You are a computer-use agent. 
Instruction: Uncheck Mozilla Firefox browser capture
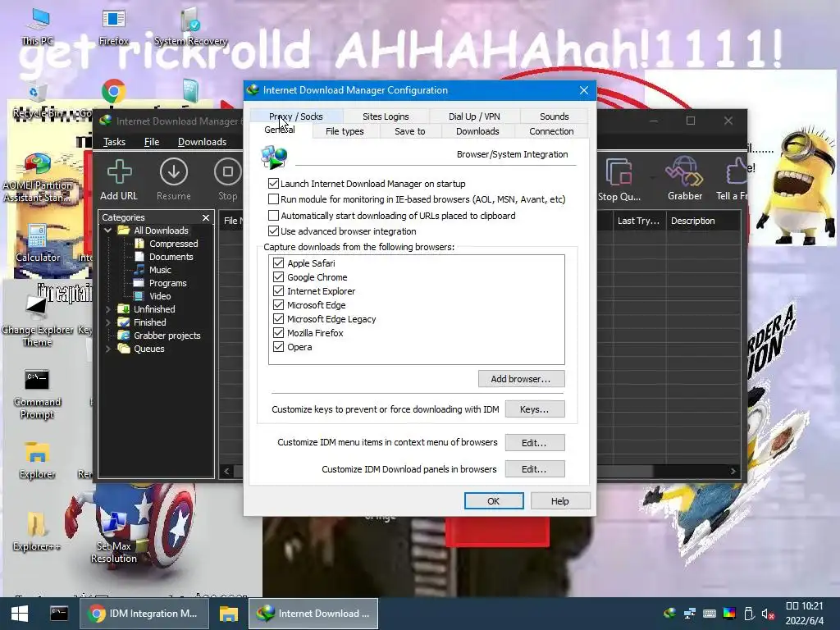278,332
